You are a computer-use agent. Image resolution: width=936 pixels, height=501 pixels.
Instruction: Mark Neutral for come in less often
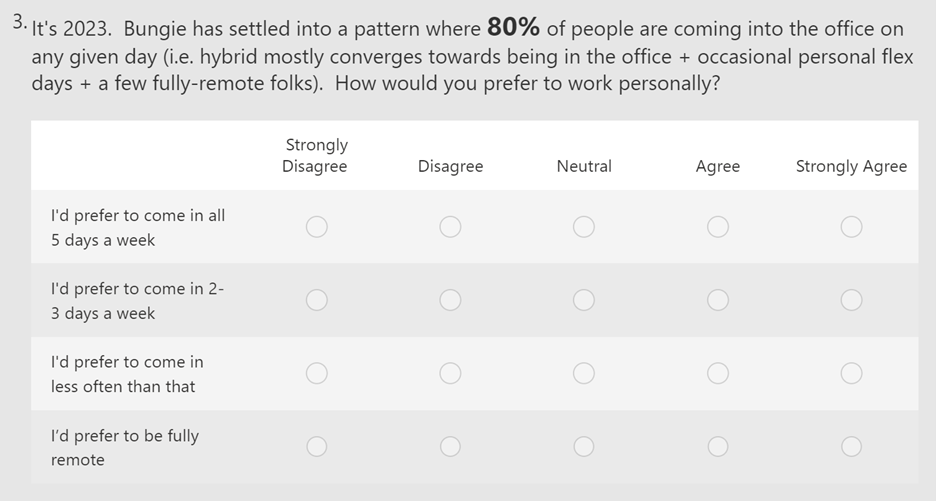(584, 373)
